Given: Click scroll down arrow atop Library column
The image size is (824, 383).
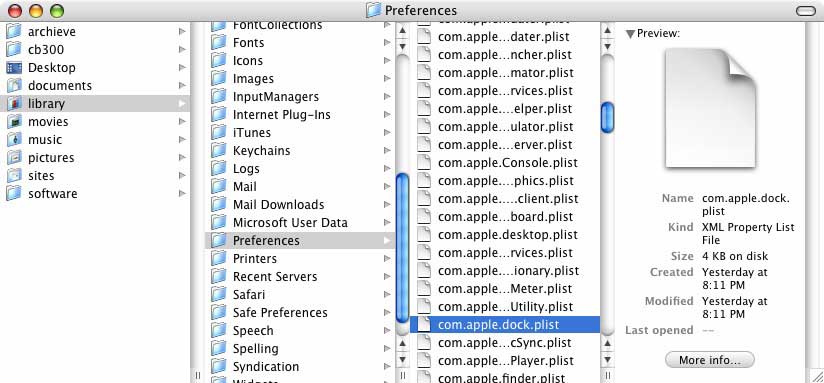Looking at the screenshot, I should (x=402, y=46).
